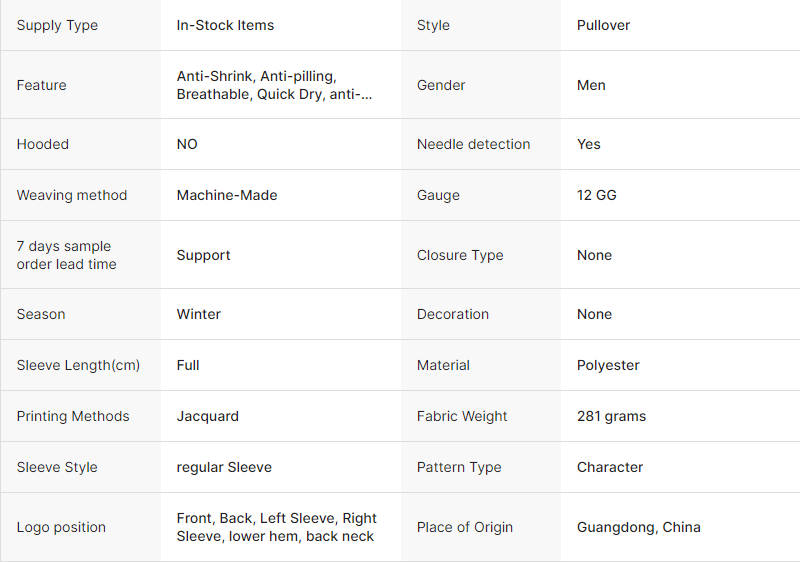
Task: Select the Sleeve Length(cm) Full value
Action: point(188,365)
